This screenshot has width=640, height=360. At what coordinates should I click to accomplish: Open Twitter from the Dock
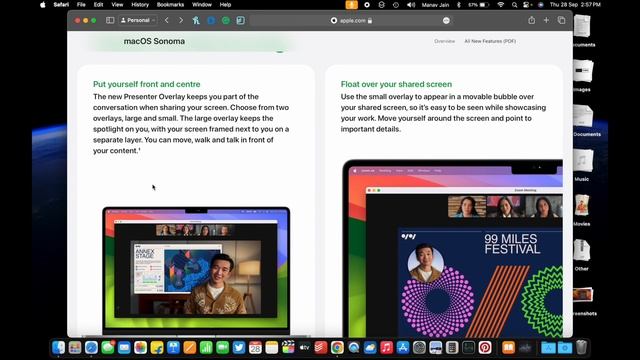(x=239, y=347)
